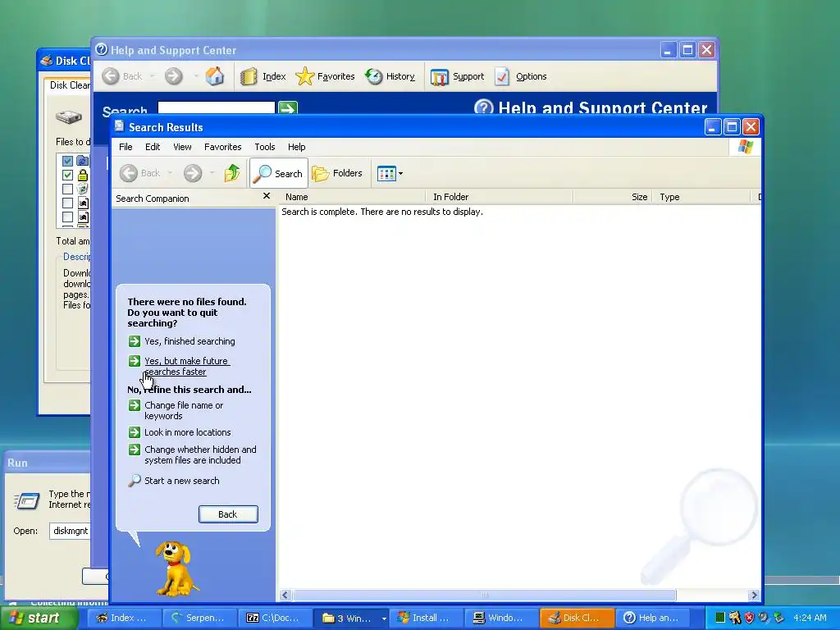Open Options in Help and Support Center
Viewport: 840px width, 630px height.
point(521,76)
